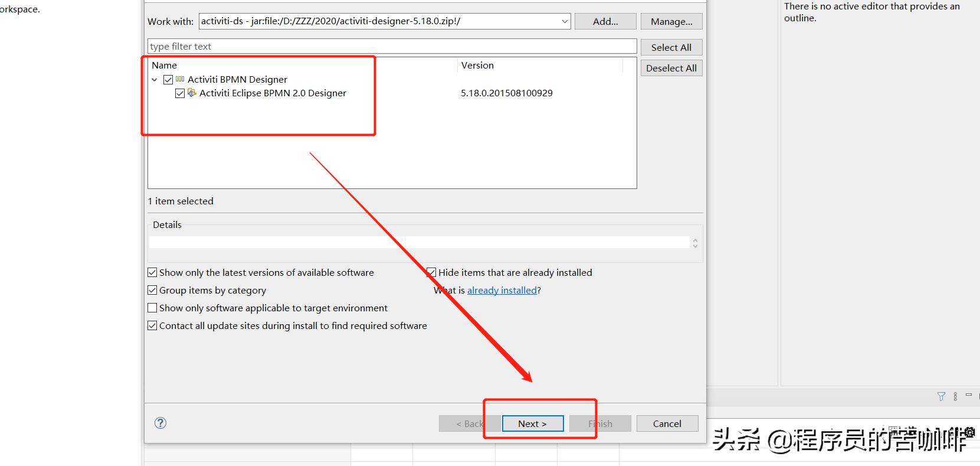
Task: Click the Activiti BPMN Designer category icon
Action: [180, 79]
